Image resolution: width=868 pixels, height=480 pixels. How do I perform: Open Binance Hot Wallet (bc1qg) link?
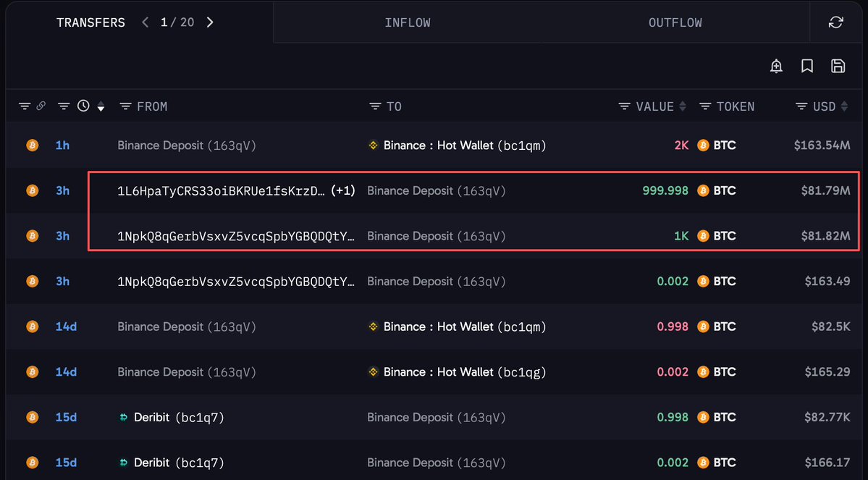465,373
